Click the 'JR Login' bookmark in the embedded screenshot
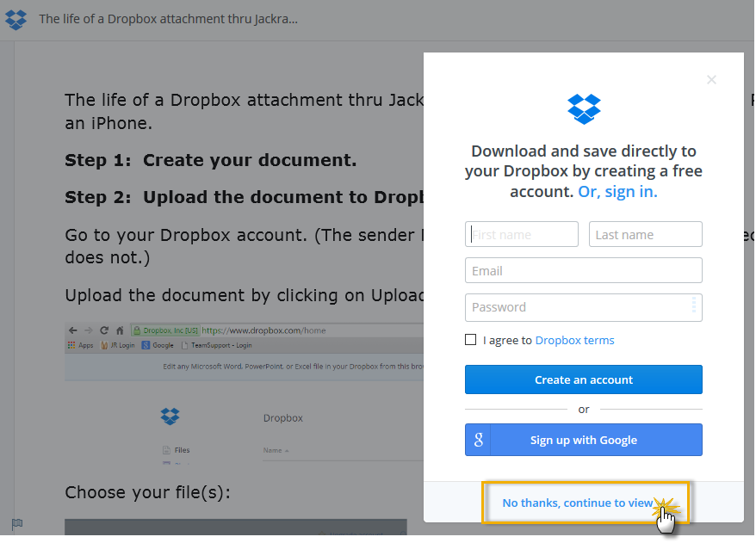 click(118, 345)
